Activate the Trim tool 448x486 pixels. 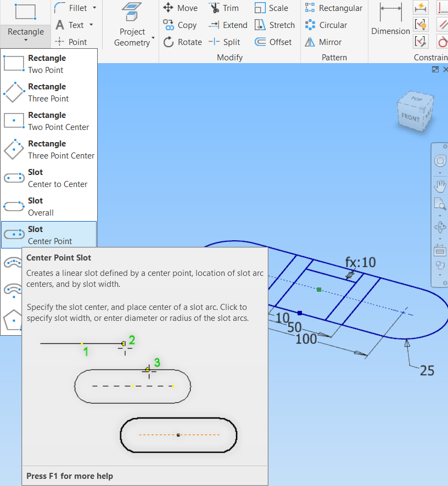click(x=224, y=8)
